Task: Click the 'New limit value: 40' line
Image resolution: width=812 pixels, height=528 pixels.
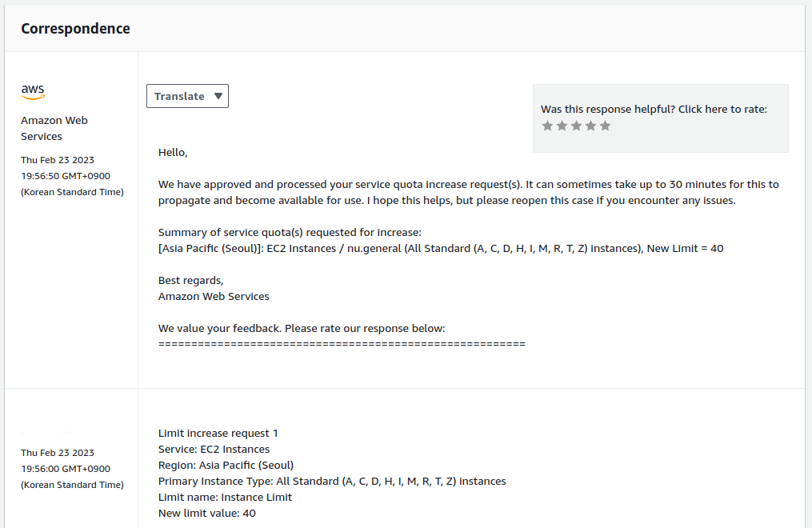Action: click(x=207, y=514)
